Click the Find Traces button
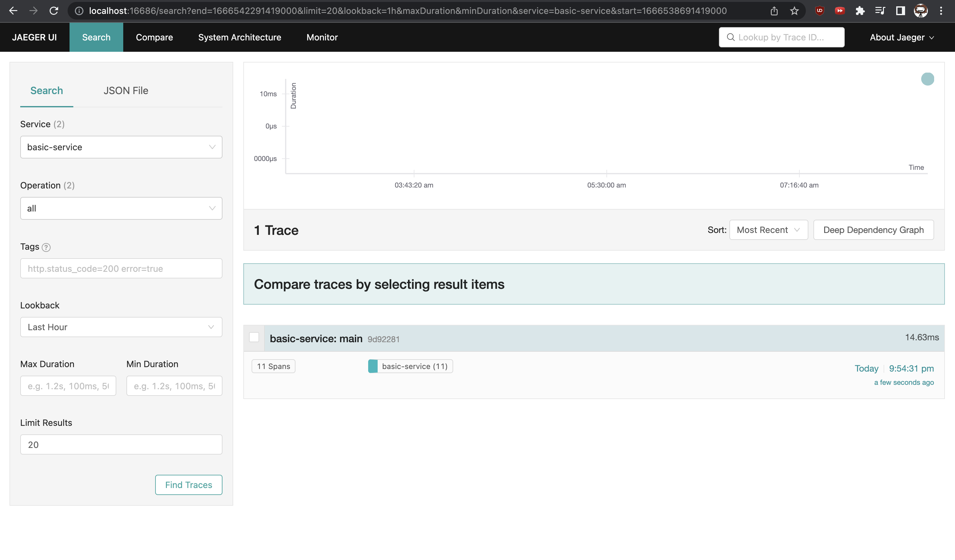Image resolution: width=955 pixels, height=560 pixels. point(188,485)
